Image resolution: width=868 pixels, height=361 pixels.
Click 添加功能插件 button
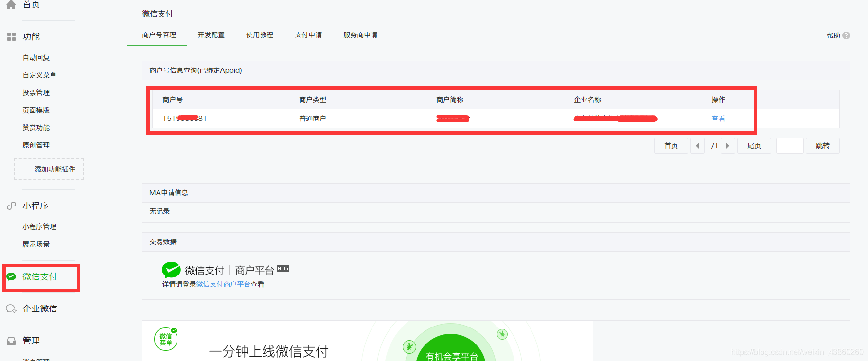[49, 169]
